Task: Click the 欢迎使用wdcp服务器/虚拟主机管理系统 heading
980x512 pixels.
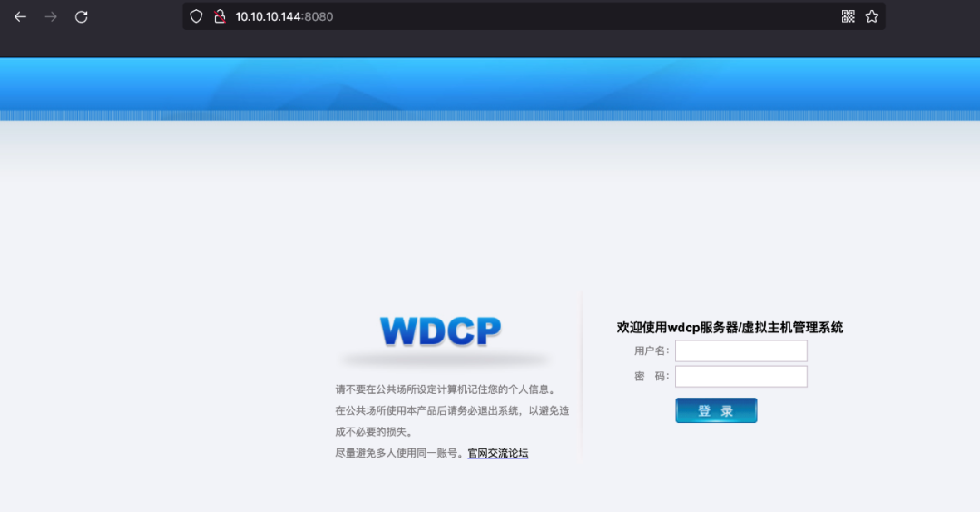Action: point(730,327)
